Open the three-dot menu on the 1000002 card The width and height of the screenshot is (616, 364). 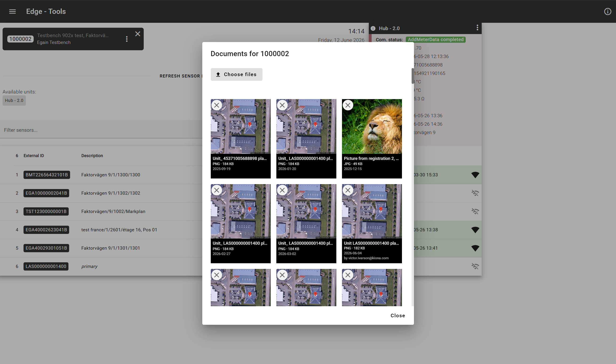(x=127, y=39)
